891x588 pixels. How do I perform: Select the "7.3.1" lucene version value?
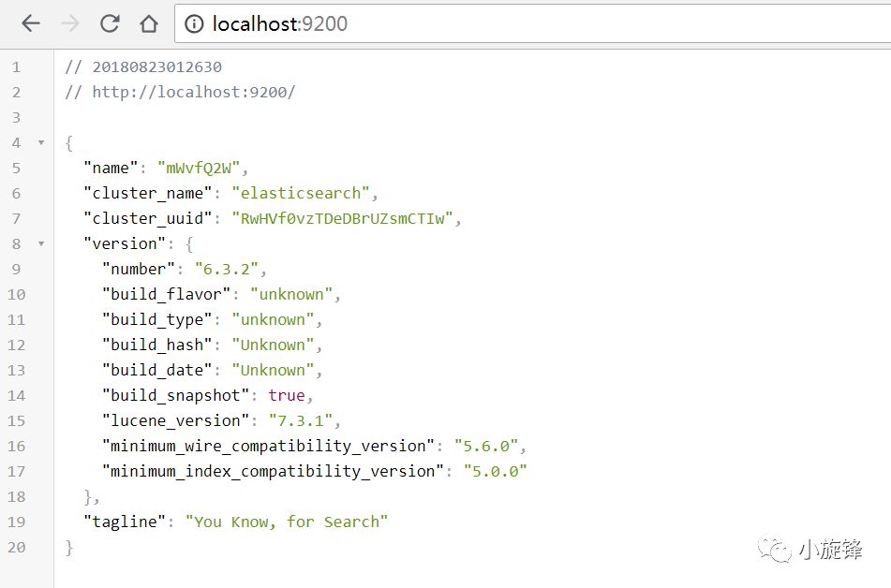[x=301, y=421]
